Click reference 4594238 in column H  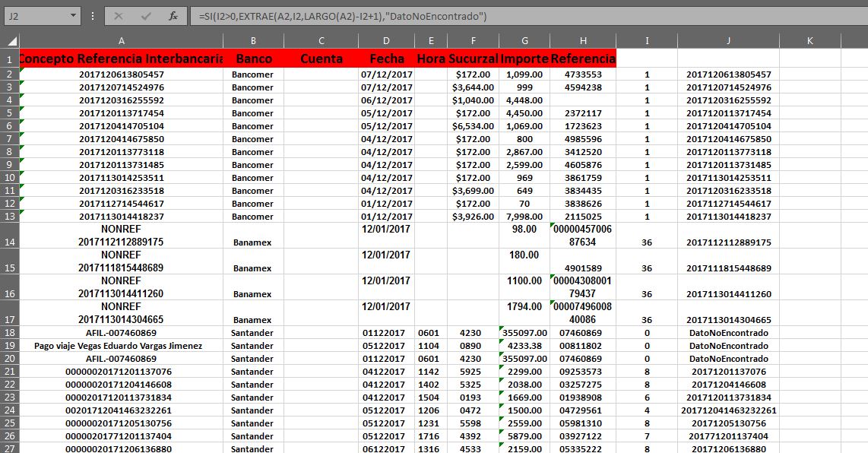[x=583, y=87]
